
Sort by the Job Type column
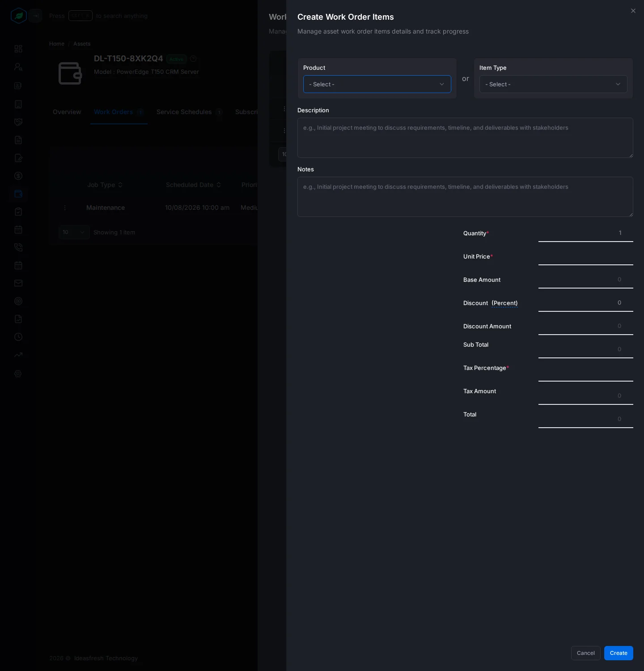(x=105, y=185)
